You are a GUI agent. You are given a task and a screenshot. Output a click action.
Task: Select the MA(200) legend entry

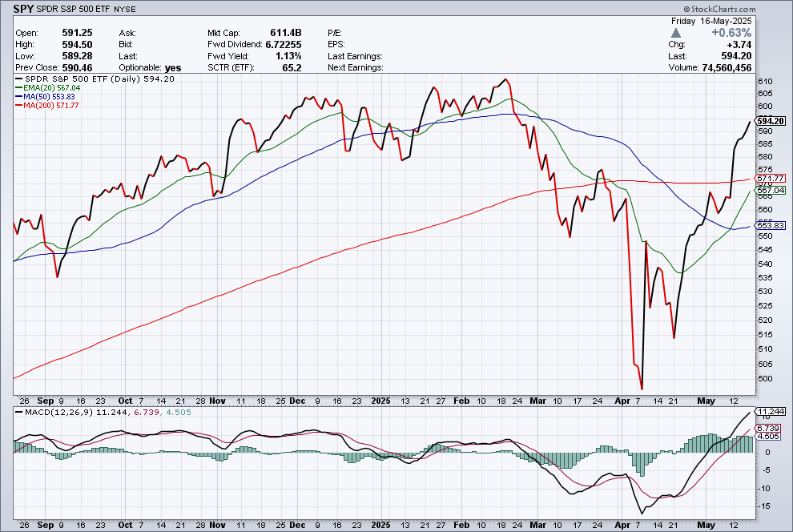[x=50, y=105]
